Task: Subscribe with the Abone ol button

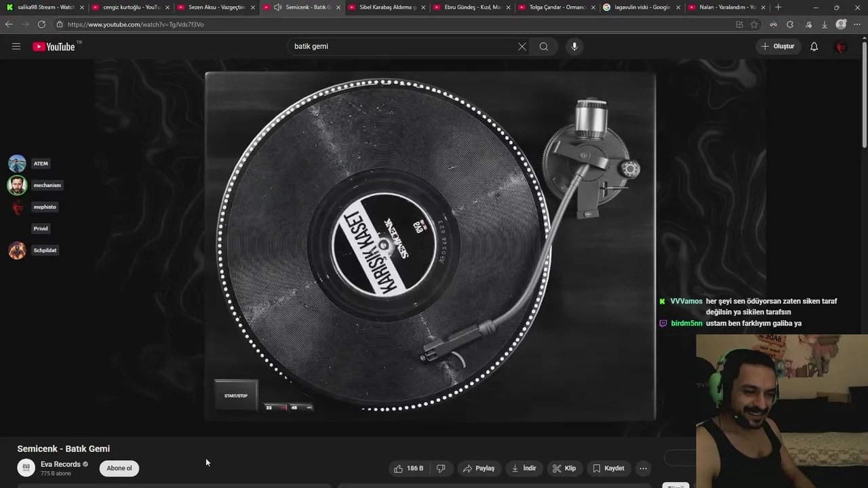Action: point(119,468)
